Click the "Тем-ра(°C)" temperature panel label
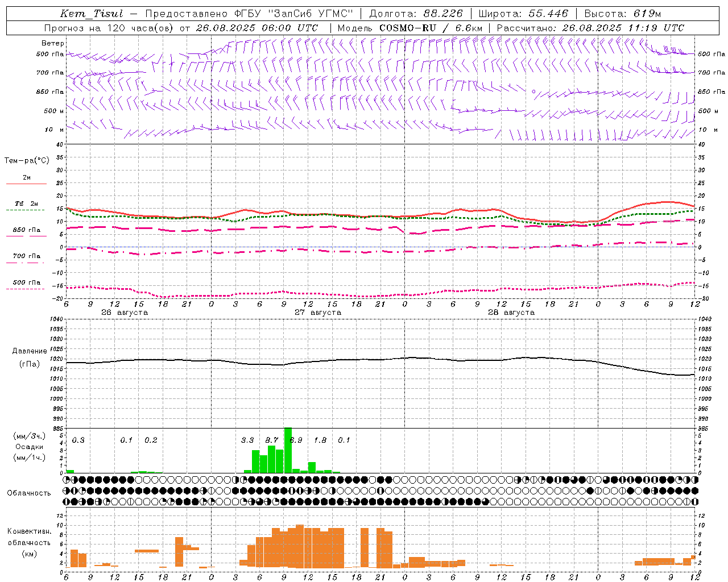Screen dimensions: 728x582 (x=27, y=161)
